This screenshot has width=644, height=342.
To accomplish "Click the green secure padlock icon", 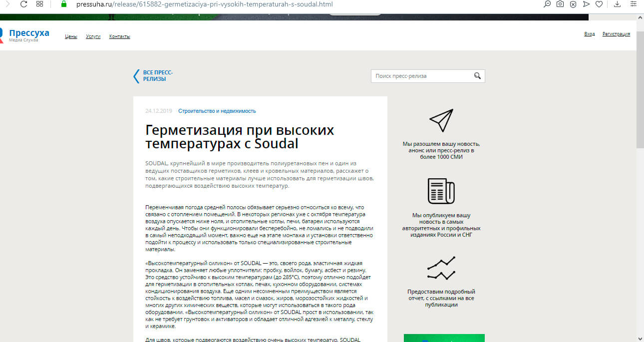I will (63, 4).
